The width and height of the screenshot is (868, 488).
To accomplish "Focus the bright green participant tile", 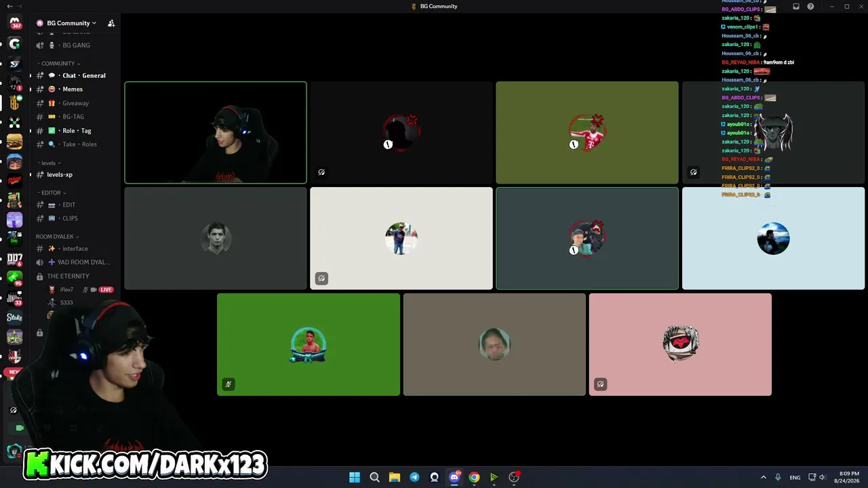I will pos(309,344).
